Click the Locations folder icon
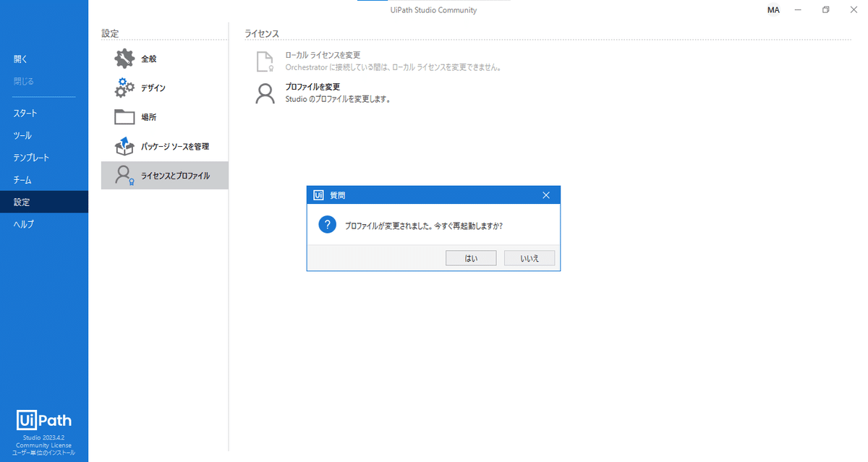Screen dimensions: 868x462 [124, 117]
